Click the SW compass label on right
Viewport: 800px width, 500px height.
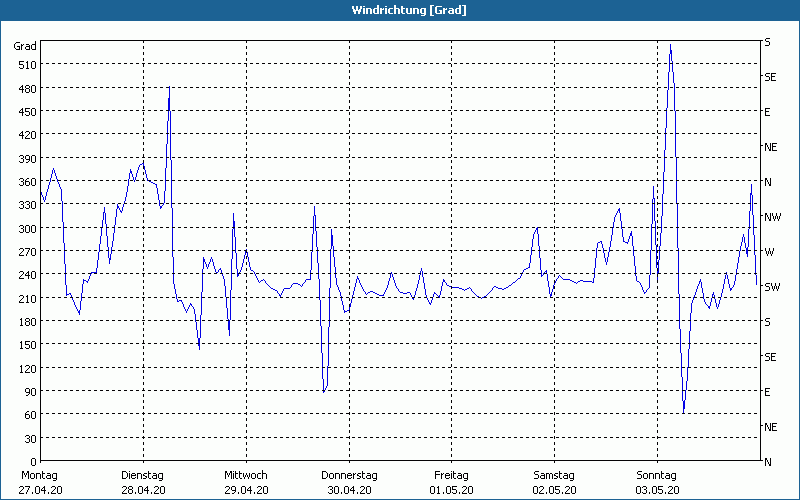pos(771,287)
